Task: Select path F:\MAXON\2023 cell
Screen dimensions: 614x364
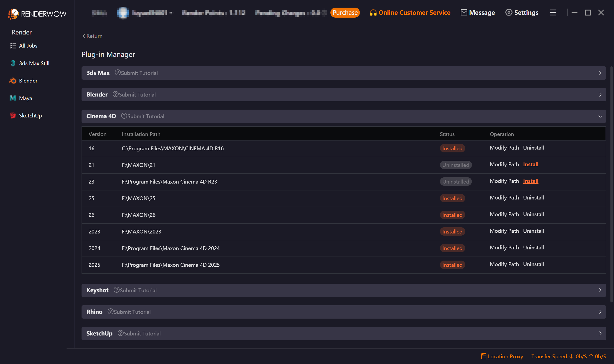Action: click(141, 232)
